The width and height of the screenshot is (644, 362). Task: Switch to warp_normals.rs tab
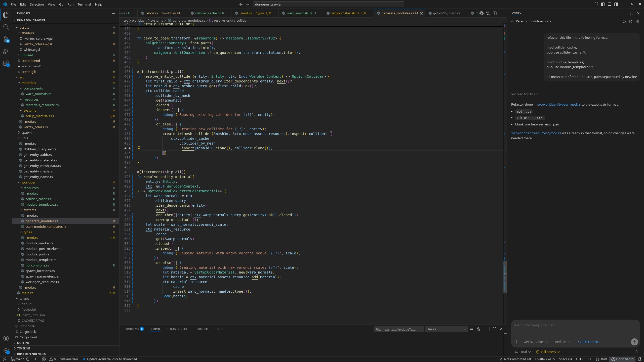click(x=299, y=13)
